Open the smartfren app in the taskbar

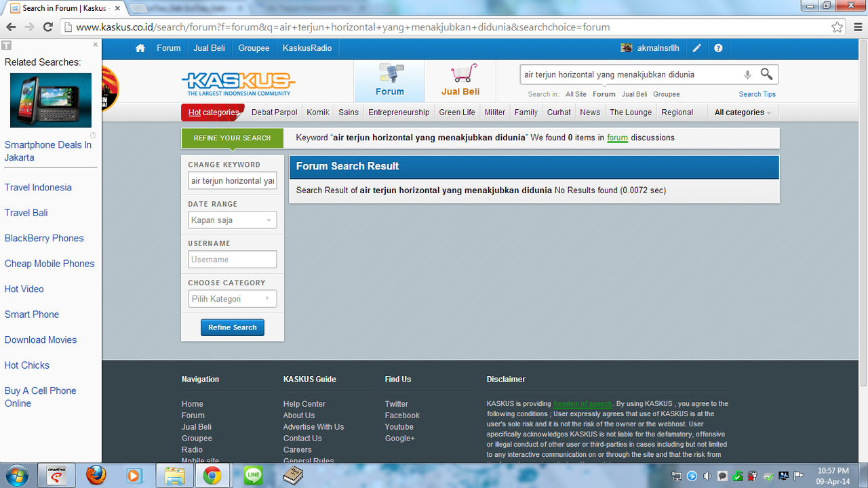pos(56,476)
